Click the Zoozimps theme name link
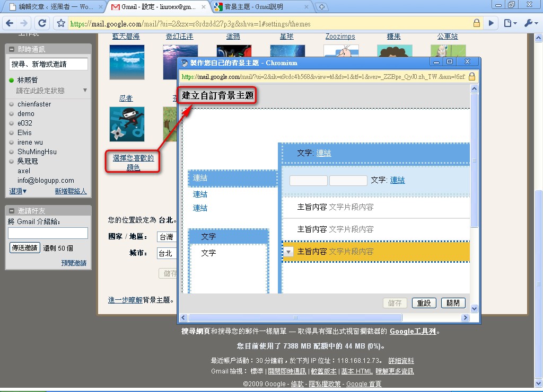The width and height of the screenshot is (543, 392). coord(340,37)
